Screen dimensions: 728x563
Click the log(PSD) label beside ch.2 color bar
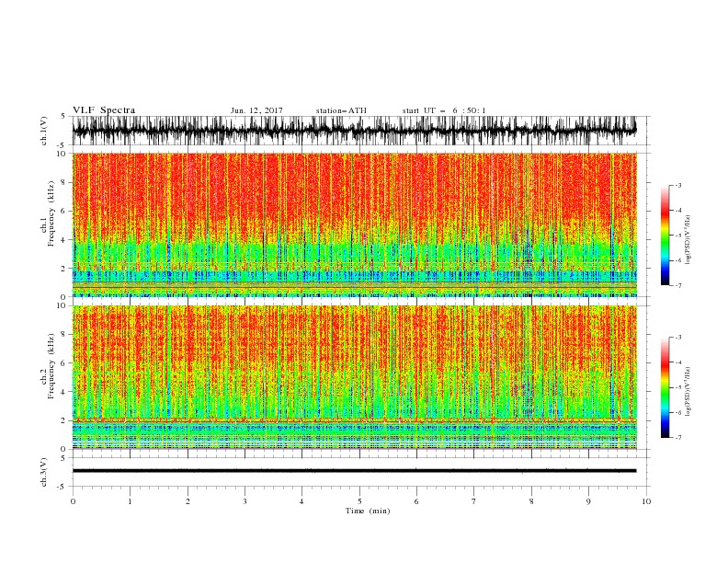(688, 392)
